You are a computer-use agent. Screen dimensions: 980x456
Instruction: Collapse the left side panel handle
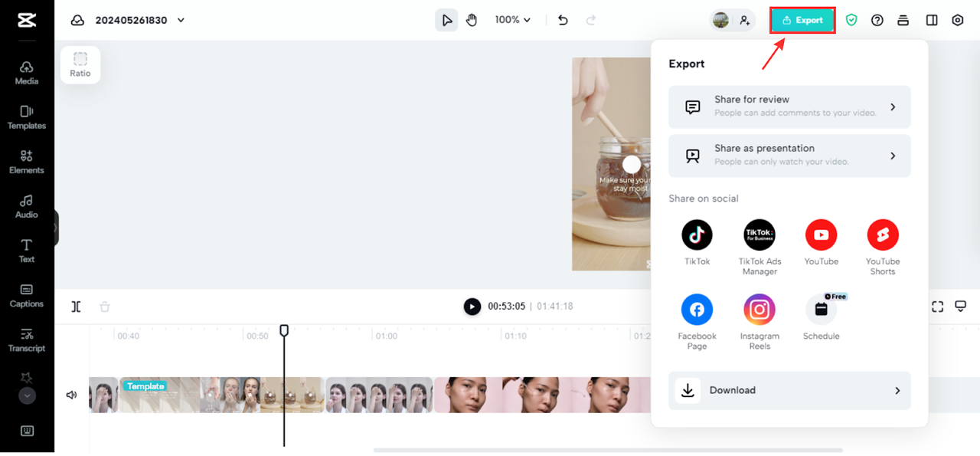click(56, 228)
